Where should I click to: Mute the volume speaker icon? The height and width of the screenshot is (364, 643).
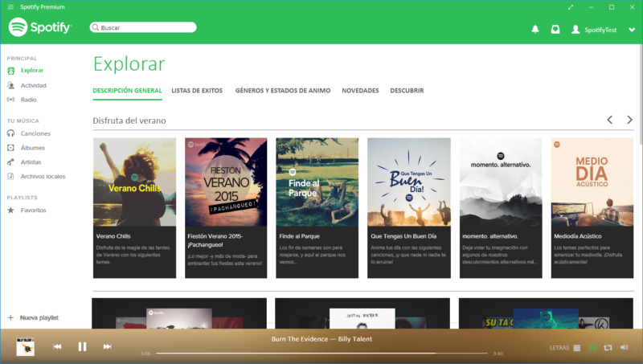(x=625, y=347)
